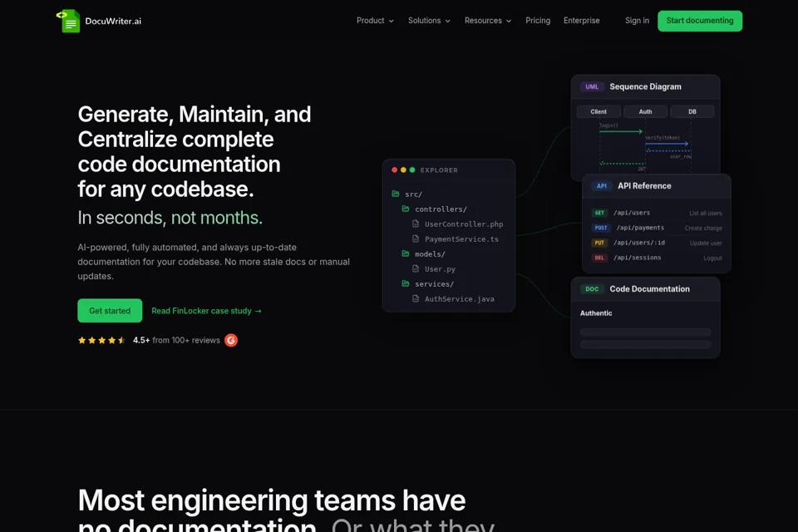Click the POST method badge
798x532 pixels.
(x=601, y=228)
